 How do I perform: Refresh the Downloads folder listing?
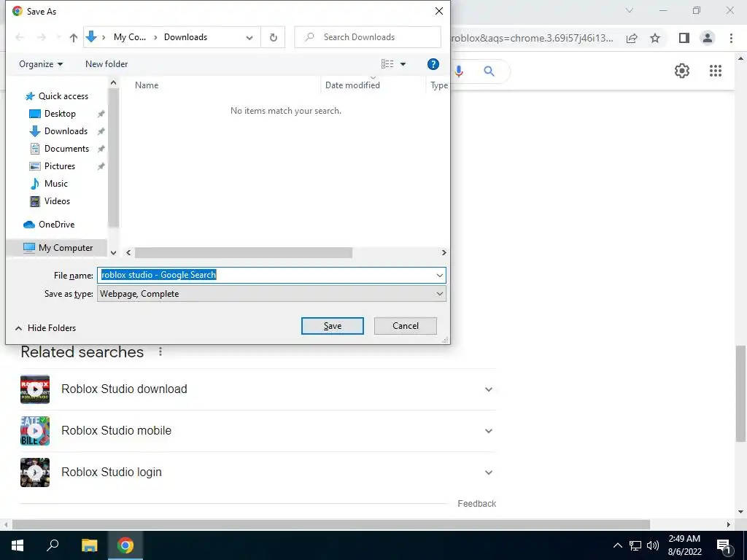pos(273,37)
